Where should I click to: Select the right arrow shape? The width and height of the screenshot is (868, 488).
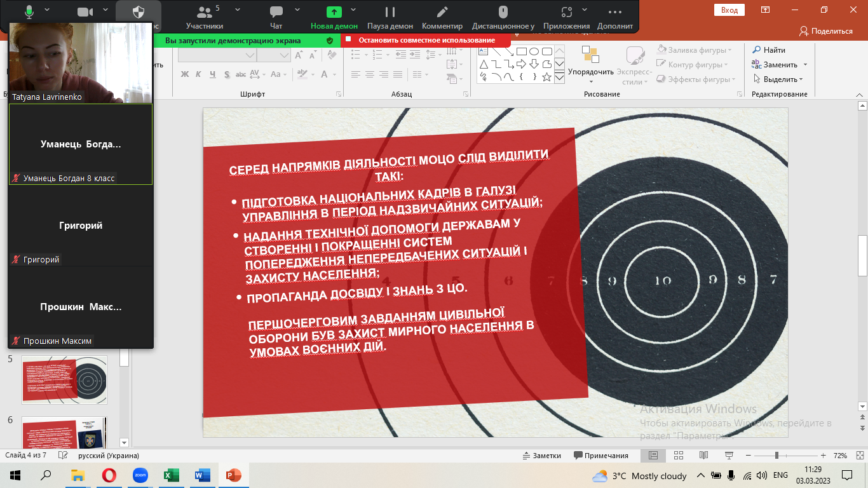click(x=521, y=64)
